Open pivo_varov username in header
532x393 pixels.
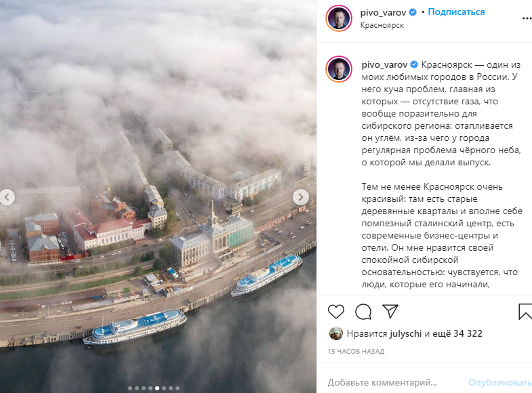pyautogui.click(x=383, y=13)
